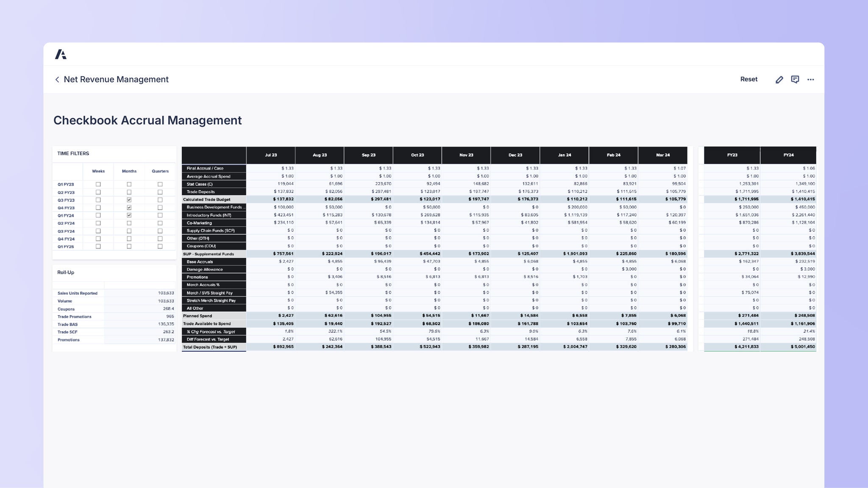
Task: Uncheck Months for Q1 FY24
Action: (x=129, y=215)
